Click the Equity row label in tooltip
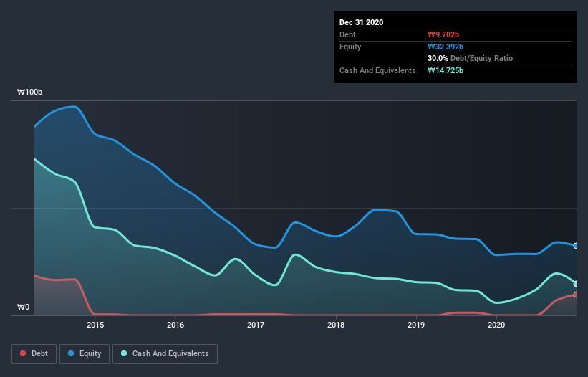Image resolution: width=588 pixels, height=377 pixels. point(350,47)
